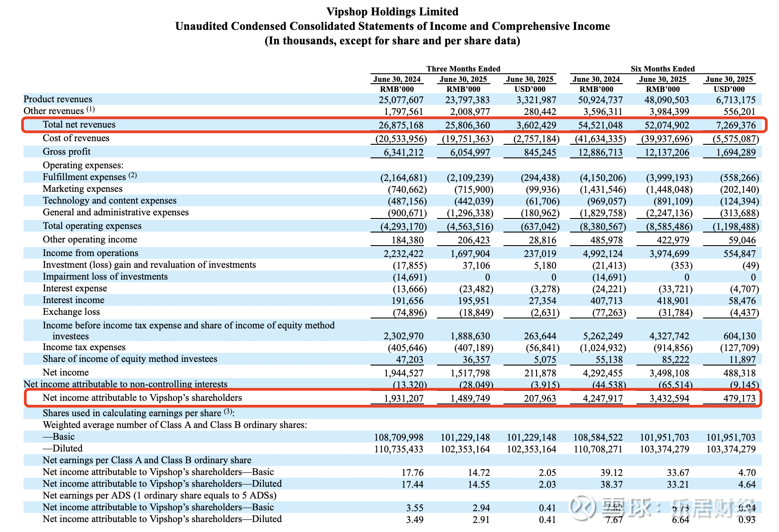
Task: Click 'Net income attributable to non-controlling interests'
Action: coord(126,384)
